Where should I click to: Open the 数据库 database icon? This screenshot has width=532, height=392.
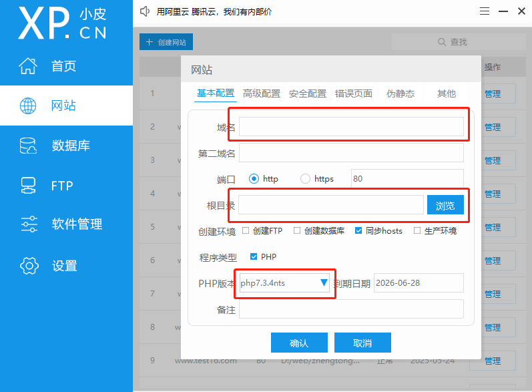(28, 146)
